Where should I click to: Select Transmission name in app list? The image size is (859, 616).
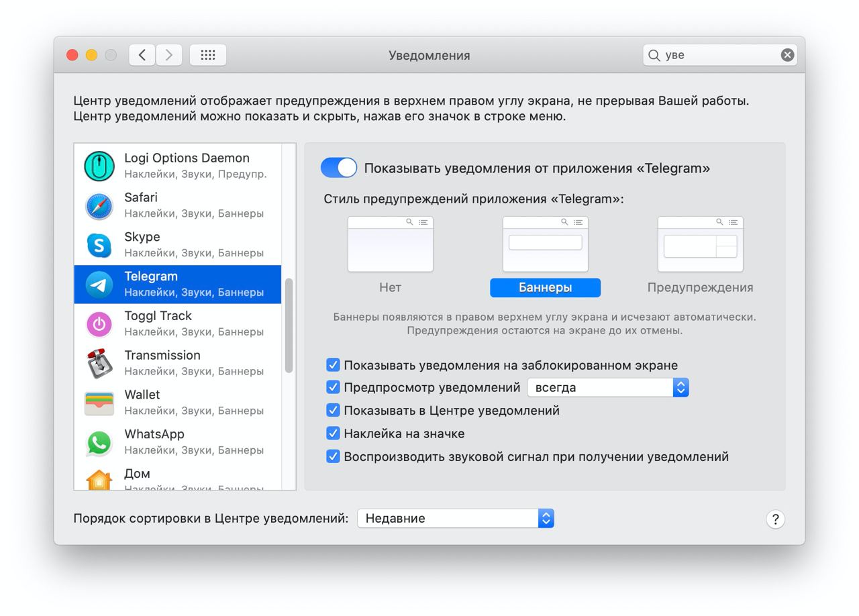[x=162, y=355]
